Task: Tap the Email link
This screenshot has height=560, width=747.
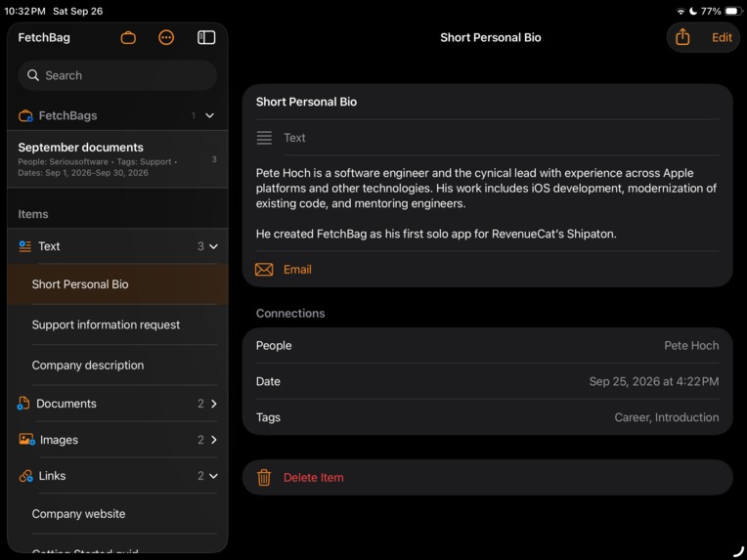Action: click(x=297, y=270)
